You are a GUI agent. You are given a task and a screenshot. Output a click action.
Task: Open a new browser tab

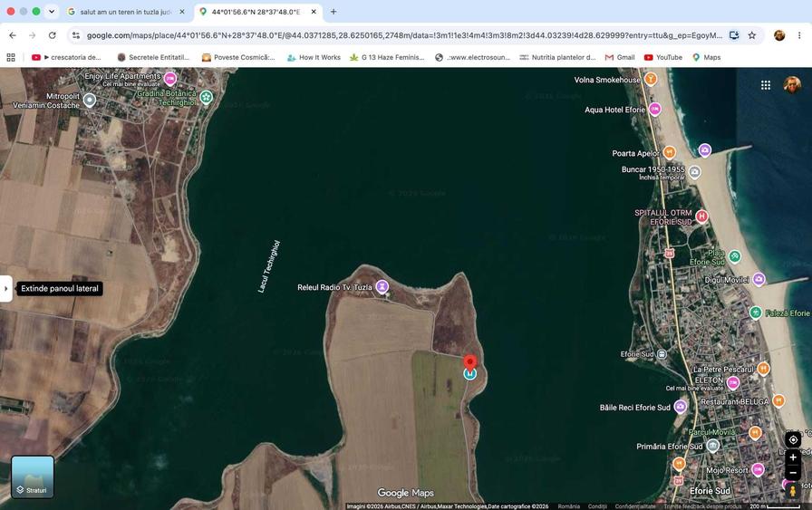[333, 12]
